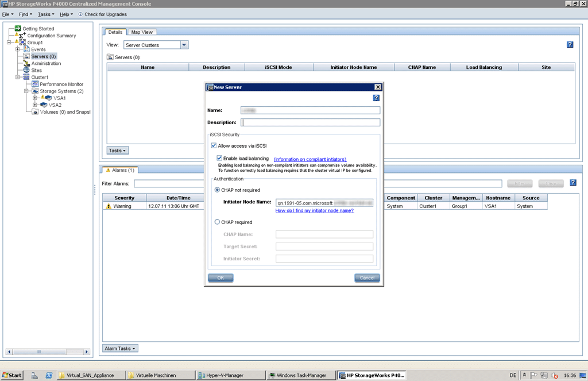
Task: Click the Storage Systems (2) icon
Action: click(35, 91)
